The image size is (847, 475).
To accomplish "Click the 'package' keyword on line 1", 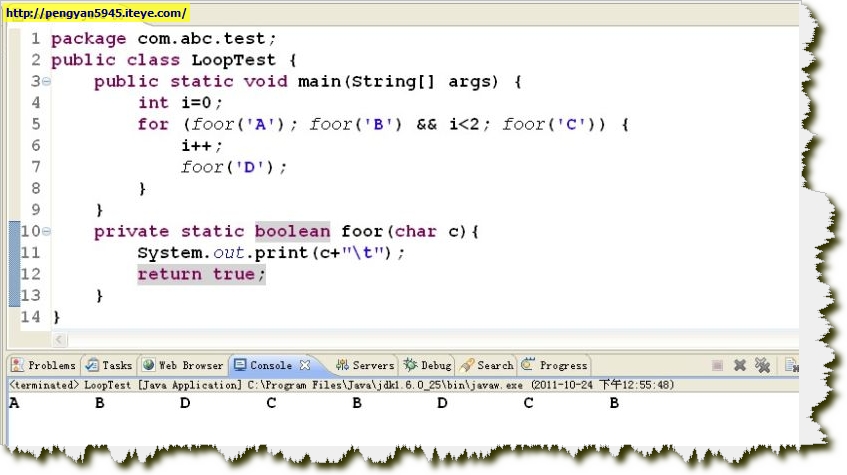I will point(89,39).
